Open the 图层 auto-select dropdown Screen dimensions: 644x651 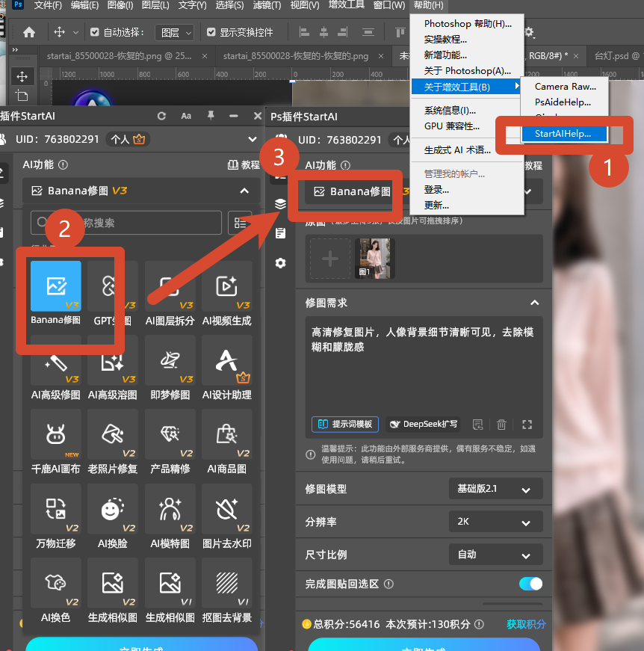[174, 32]
